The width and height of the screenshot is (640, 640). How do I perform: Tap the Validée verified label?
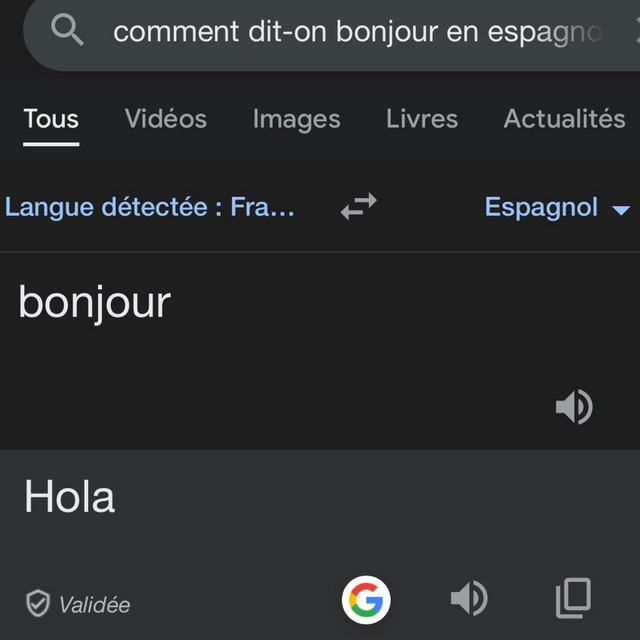point(94,604)
